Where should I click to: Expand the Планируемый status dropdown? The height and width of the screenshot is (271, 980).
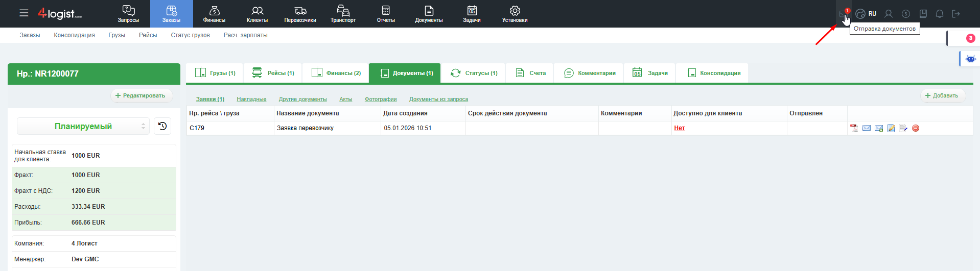tap(83, 126)
